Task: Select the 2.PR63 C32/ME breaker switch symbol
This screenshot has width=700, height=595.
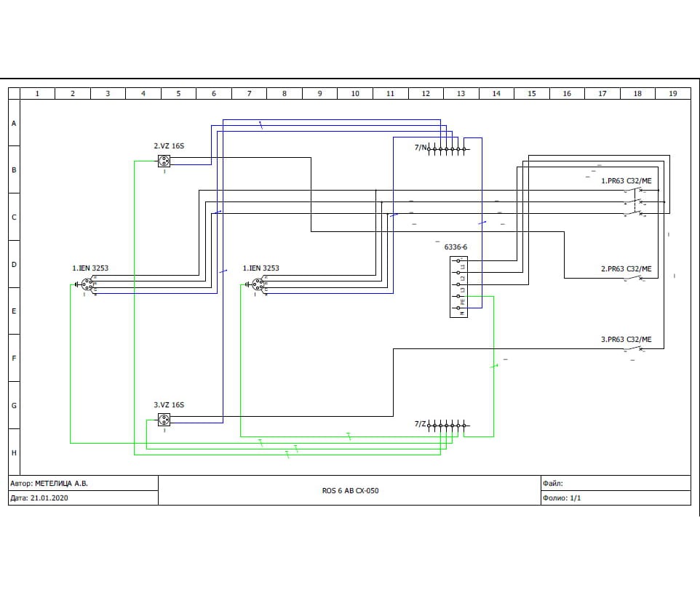Action: coord(634,279)
